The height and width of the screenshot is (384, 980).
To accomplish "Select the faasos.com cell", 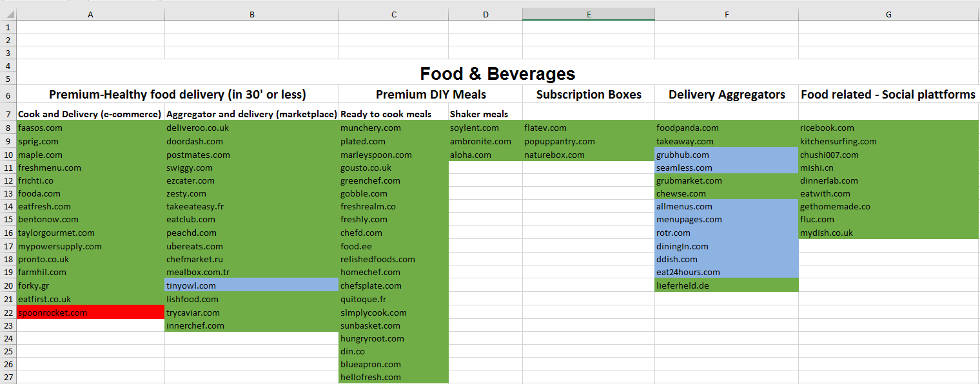I will [90, 128].
